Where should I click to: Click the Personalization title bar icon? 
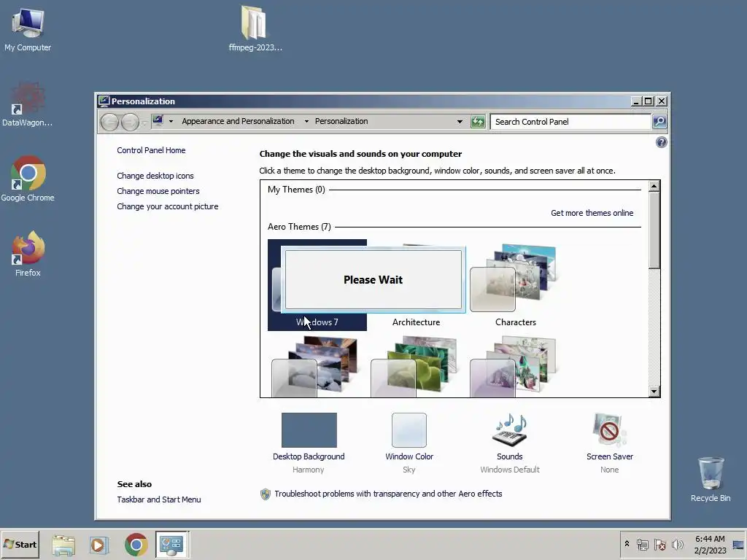(x=104, y=101)
